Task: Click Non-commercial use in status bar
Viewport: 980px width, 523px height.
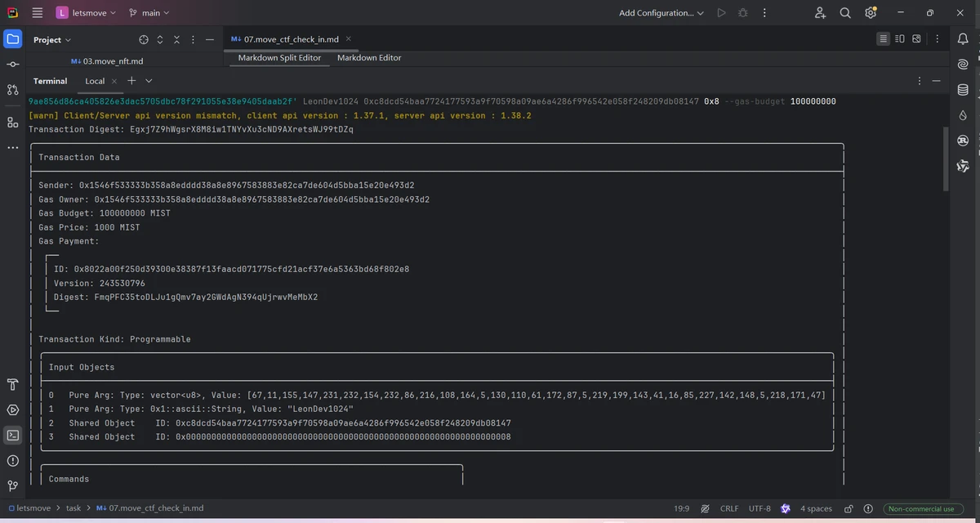Action: 921,508
